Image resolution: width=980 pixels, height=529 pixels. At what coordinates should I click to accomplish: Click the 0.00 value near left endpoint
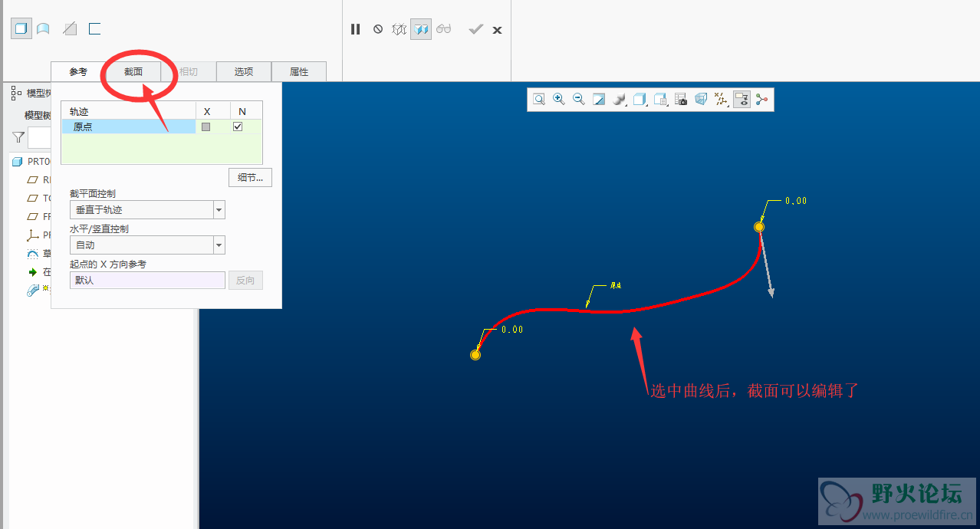[x=512, y=330]
